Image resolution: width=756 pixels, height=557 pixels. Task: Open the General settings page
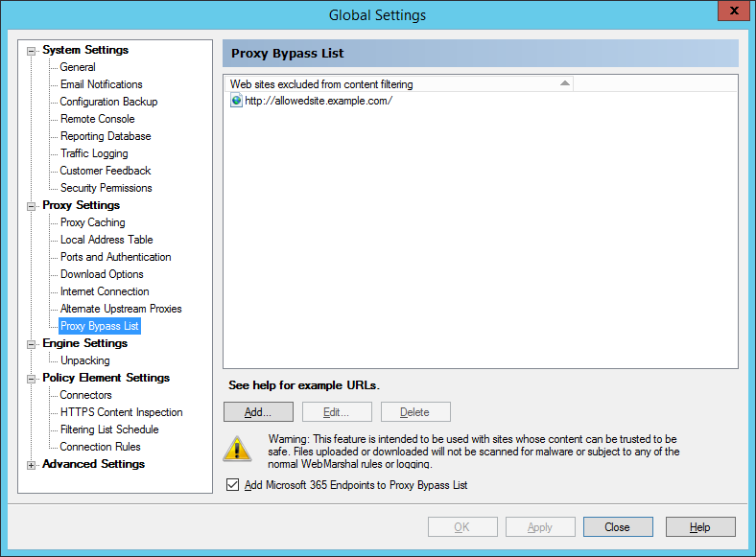tap(78, 67)
